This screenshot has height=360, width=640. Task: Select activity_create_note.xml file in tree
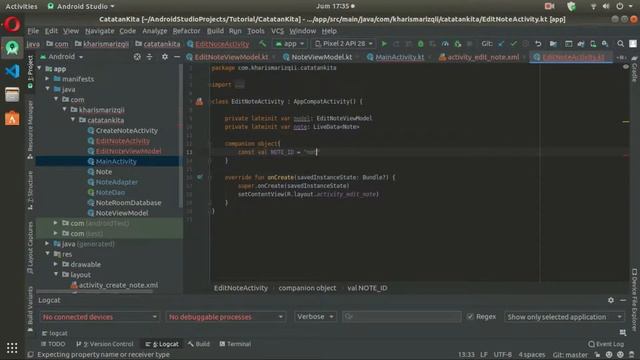pos(118,285)
